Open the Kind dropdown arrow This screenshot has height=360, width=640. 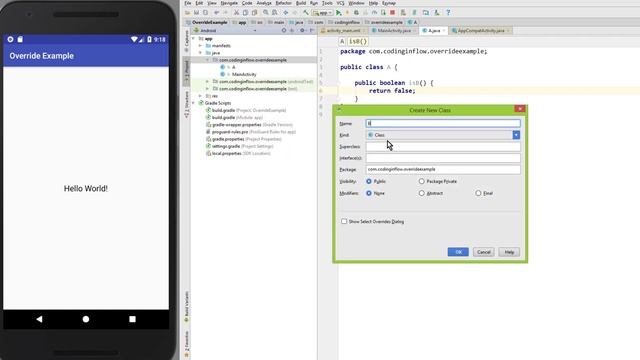516,135
